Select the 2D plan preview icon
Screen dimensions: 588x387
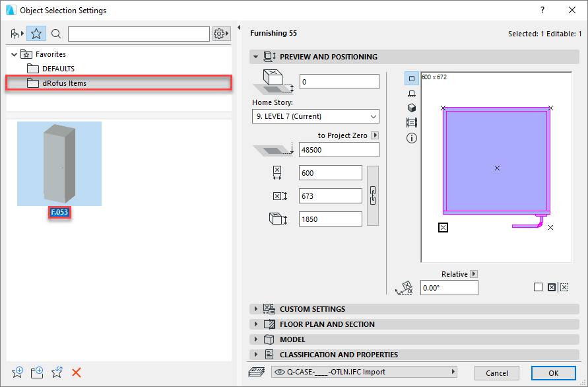coord(412,78)
